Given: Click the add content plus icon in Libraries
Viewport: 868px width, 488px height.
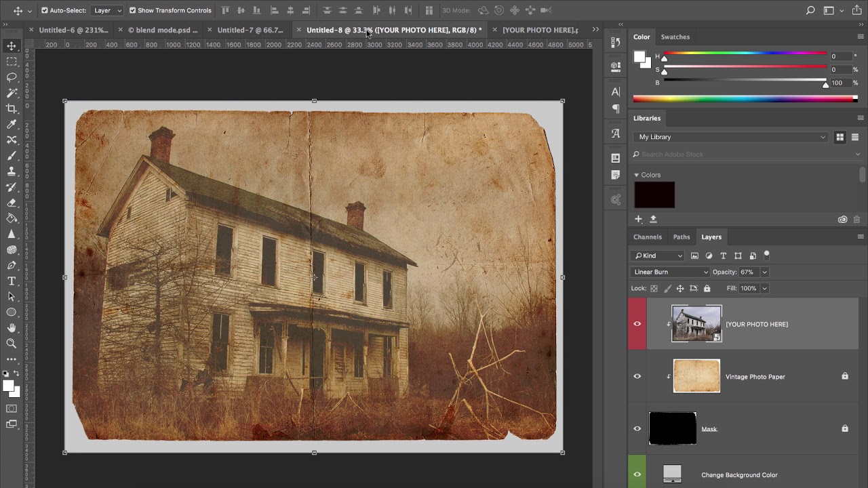Looking at the screenshot, I should click(x=638, y=219).
